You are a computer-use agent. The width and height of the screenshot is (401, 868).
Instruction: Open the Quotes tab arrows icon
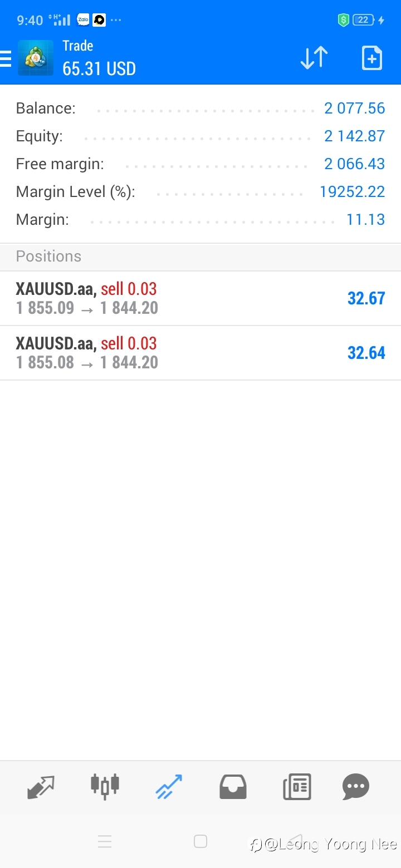pos(41,787)
